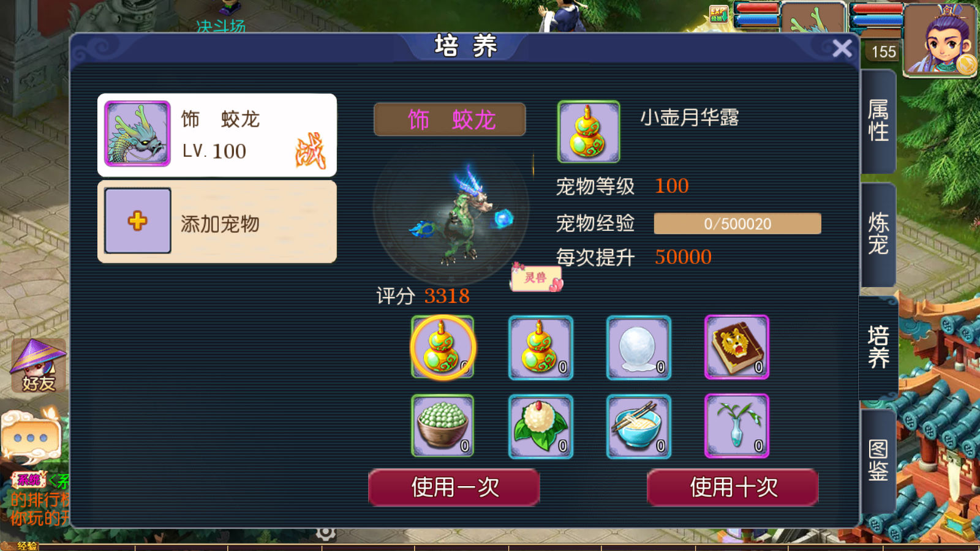
Task: Select the bamboo vase item
Action: (737, 426)
